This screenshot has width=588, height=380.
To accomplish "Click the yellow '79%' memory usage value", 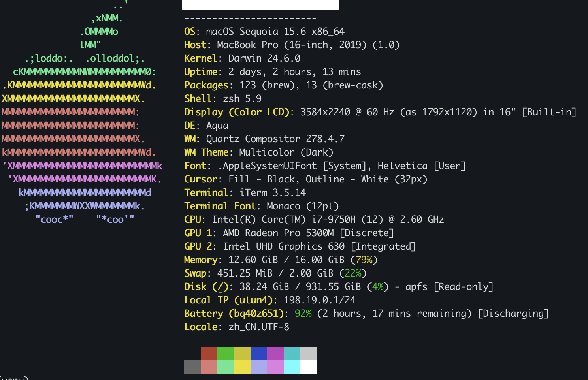I will (364, 260).
